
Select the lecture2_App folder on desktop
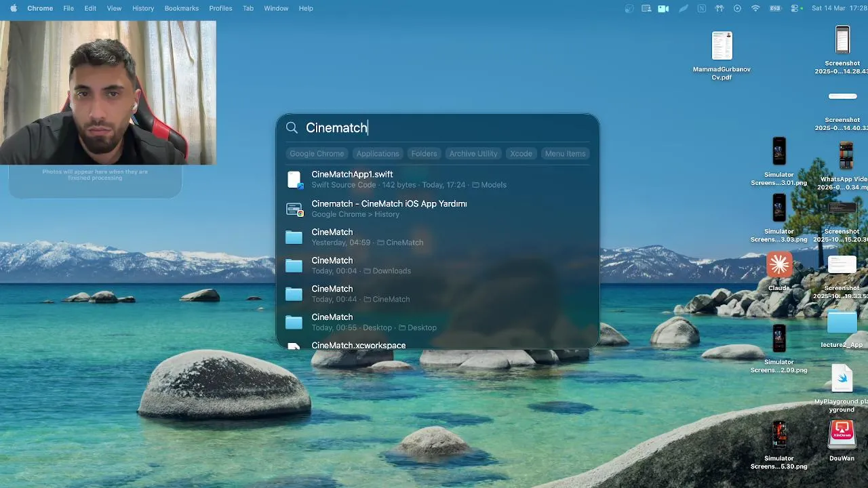tap(842, 329)
